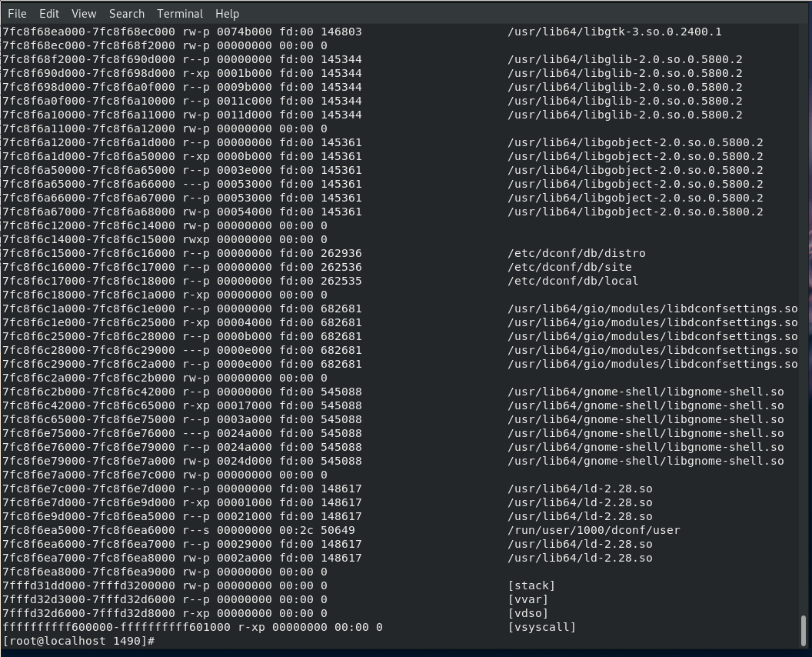Click offset 0024d000 on the libgnome-shell line
The height and width of the screenshot is (657, 812).
tap(245, 461)
